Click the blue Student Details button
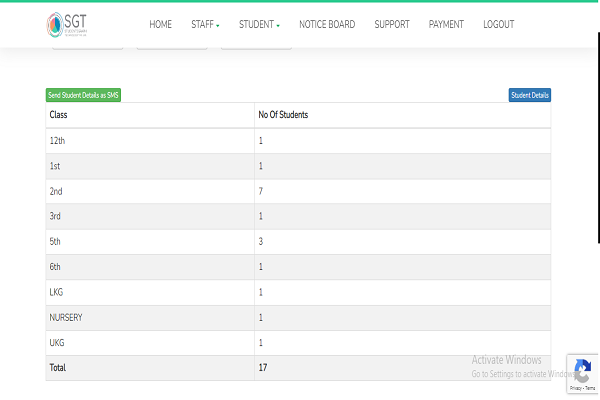This screenshot has width=600, height=400. (529, 95)
